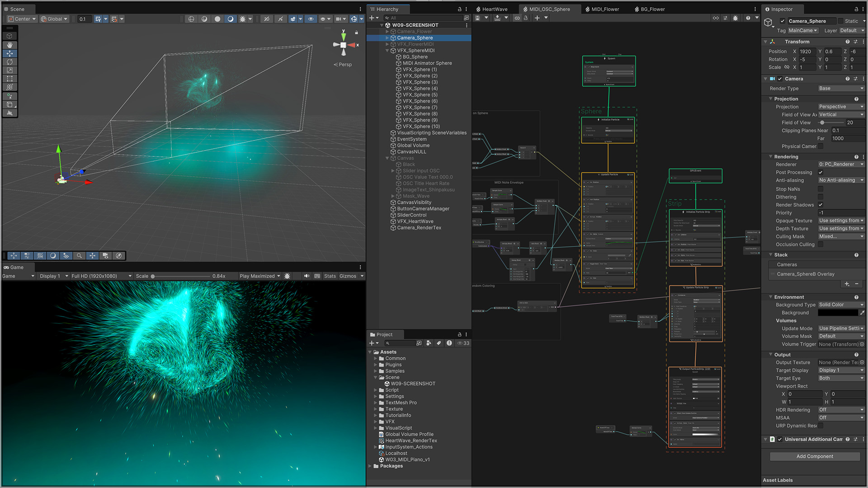Toggle the Static checkbox

pyautogui.click(x=840, y=21)
